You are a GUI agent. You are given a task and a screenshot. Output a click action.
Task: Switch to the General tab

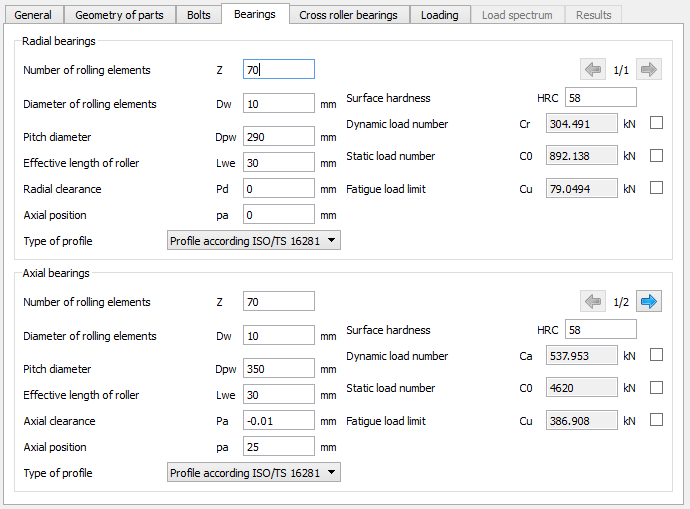pyautogui.click(x=33, y=15)
